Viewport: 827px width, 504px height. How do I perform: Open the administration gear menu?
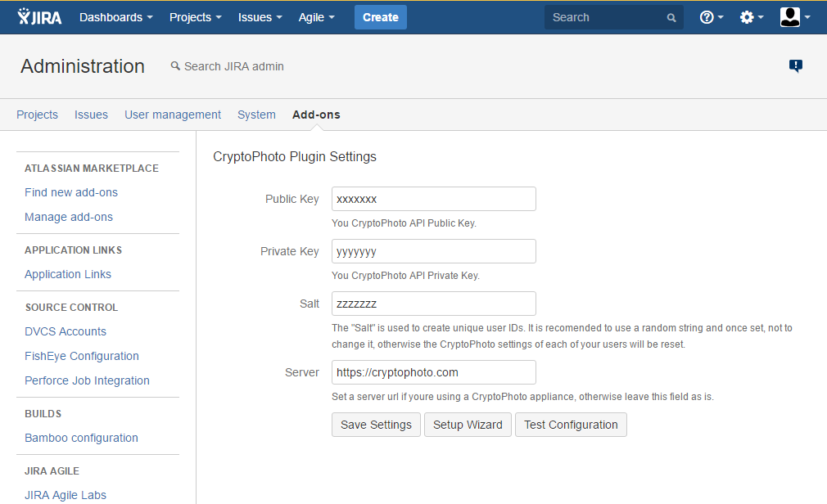(x=751, y=17)
